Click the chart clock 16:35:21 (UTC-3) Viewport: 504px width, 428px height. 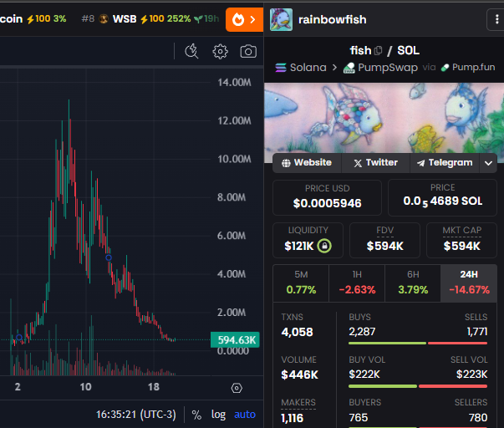pos(136,415)
